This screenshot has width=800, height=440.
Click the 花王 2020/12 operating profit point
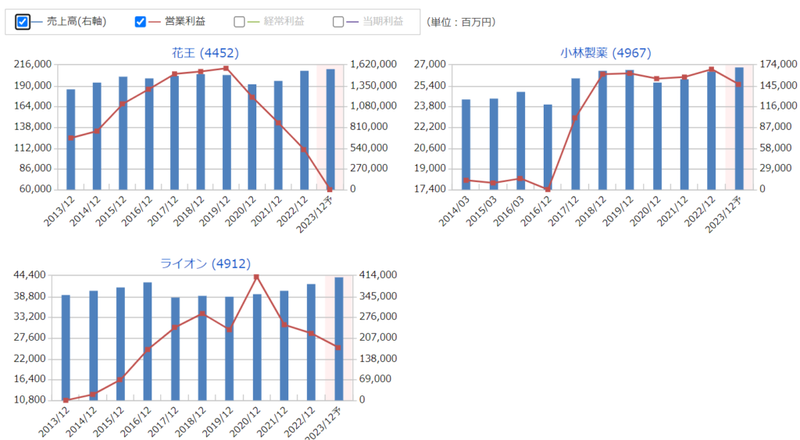click(252, 96)
